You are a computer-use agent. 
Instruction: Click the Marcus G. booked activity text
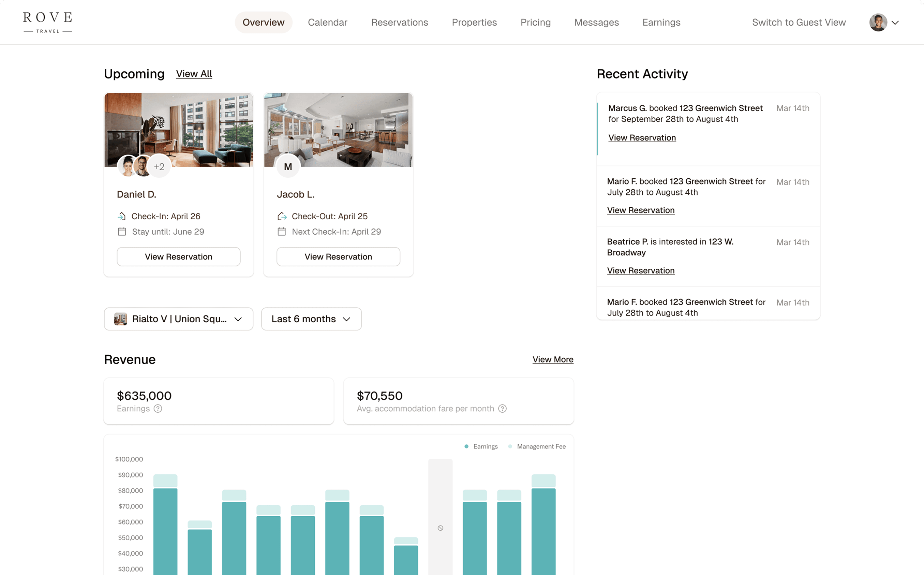[685, 114]
